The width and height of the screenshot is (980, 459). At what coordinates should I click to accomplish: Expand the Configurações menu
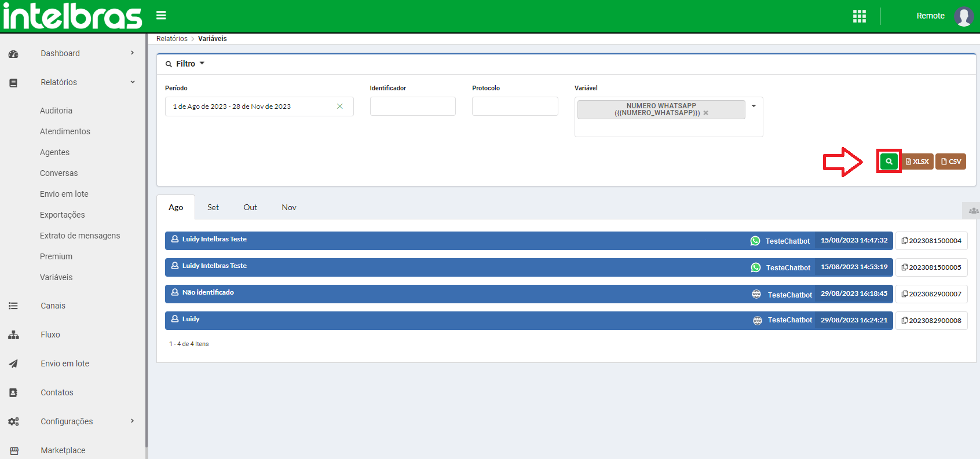(132, 421)
